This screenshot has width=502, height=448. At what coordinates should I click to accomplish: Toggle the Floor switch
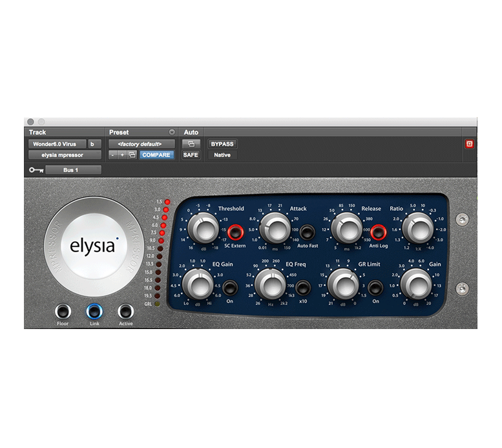[63, 312]
